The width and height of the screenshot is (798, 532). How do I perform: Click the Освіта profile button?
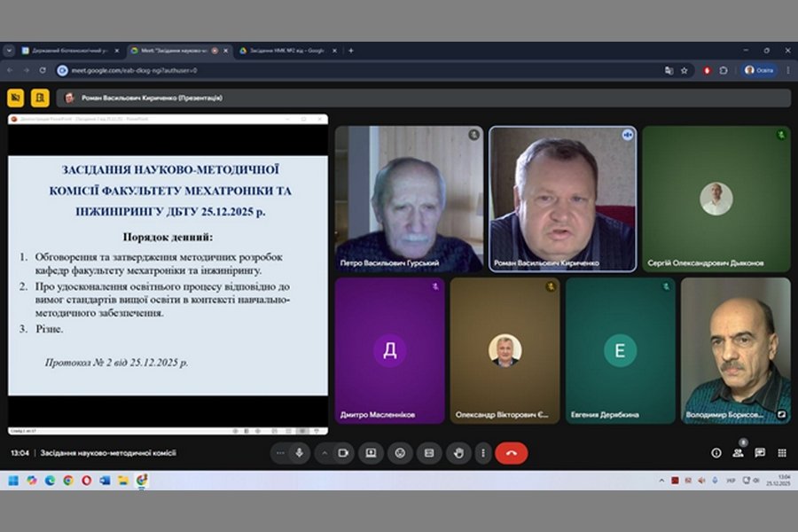tap(759, 70)
